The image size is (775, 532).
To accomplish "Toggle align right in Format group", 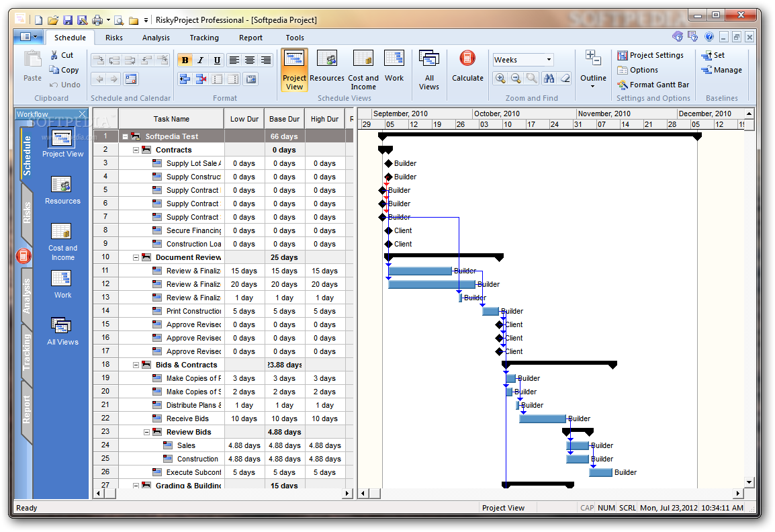I will coord(266,60).
